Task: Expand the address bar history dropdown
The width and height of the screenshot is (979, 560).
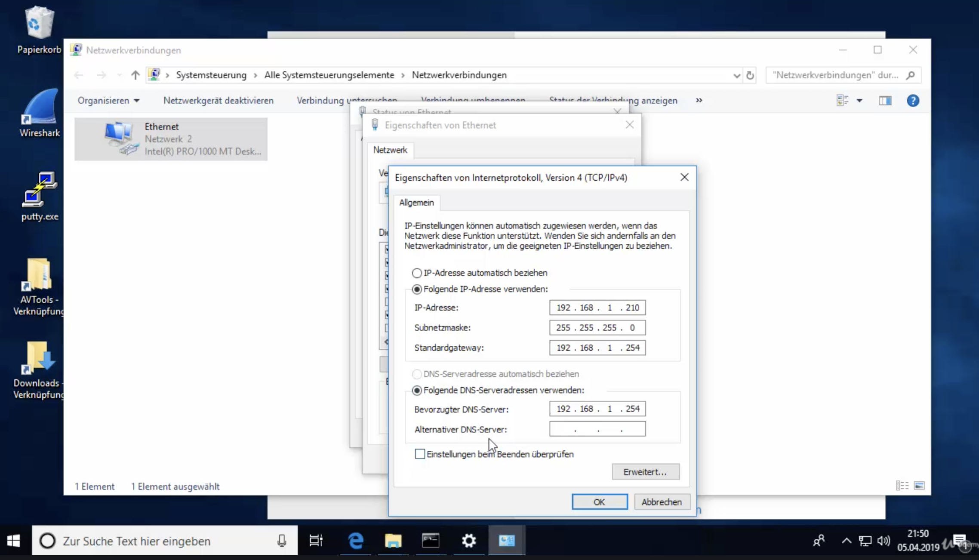Action: pyautogui.click(x=736, y=75)
